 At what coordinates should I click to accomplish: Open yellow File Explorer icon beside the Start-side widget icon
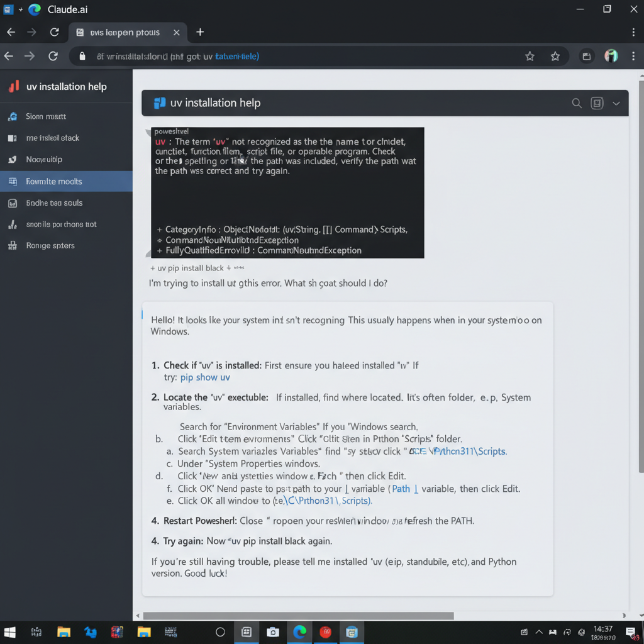point(64,632)
